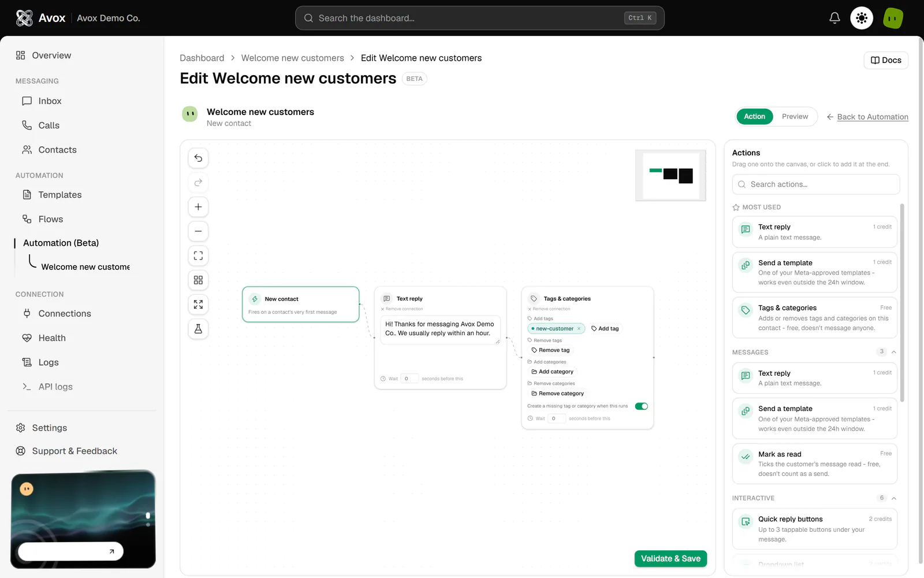Screen dimensions: 924x578
Task: Open the notifications bell
Action: click(834, 18)
